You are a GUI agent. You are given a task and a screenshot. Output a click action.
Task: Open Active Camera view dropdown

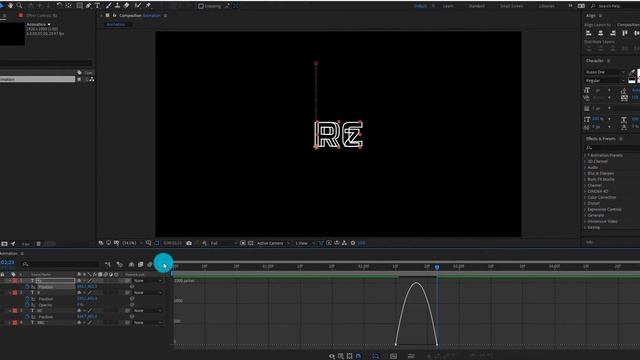(x=273, y=243)
